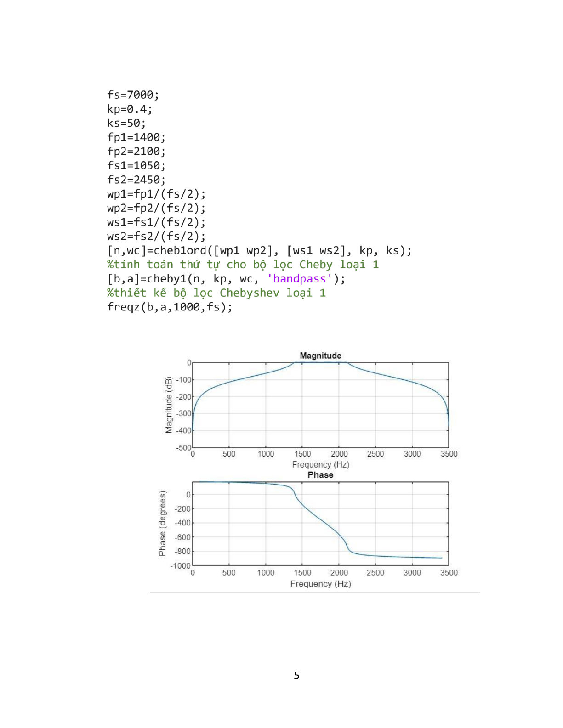
Task: Click the "Phase (degrees)" axis label
Action: coord(162,523)
